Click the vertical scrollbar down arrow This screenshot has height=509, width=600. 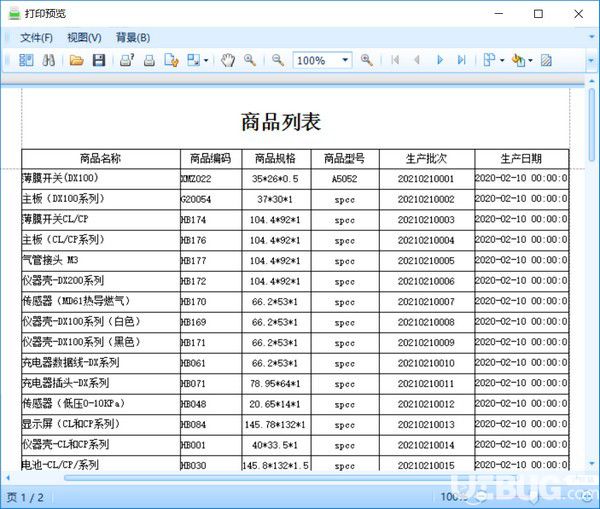click(592, 464)
